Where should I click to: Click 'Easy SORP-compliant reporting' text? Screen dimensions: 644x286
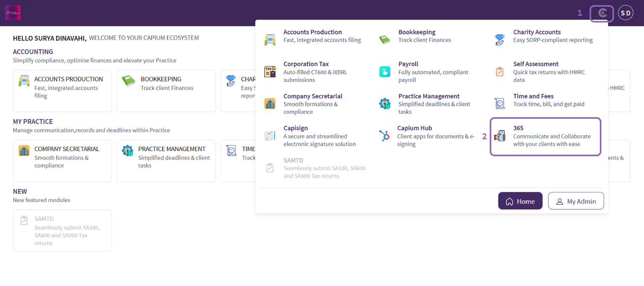pyautogui.click(x=553, y=40)
